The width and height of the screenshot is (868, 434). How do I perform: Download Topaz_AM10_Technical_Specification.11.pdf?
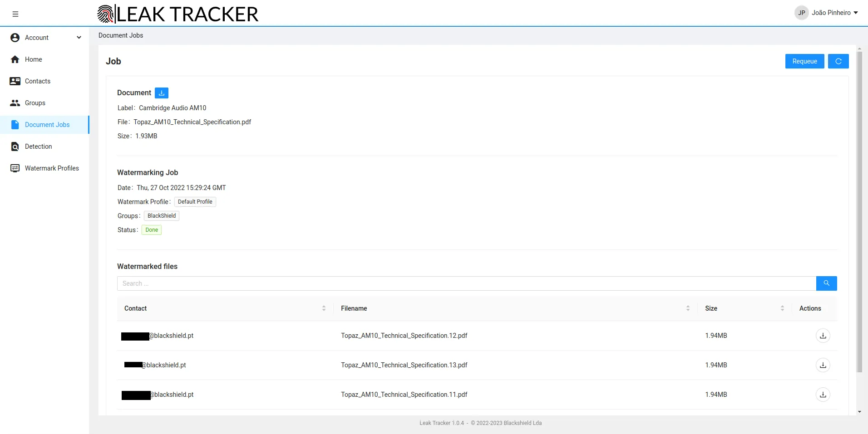coord(823,395)
